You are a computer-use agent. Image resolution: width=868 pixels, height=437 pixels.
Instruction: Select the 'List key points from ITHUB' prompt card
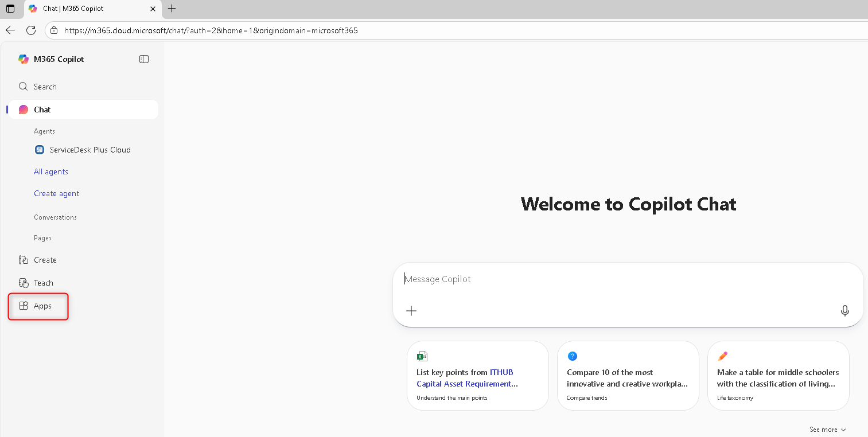coord(478,376)
